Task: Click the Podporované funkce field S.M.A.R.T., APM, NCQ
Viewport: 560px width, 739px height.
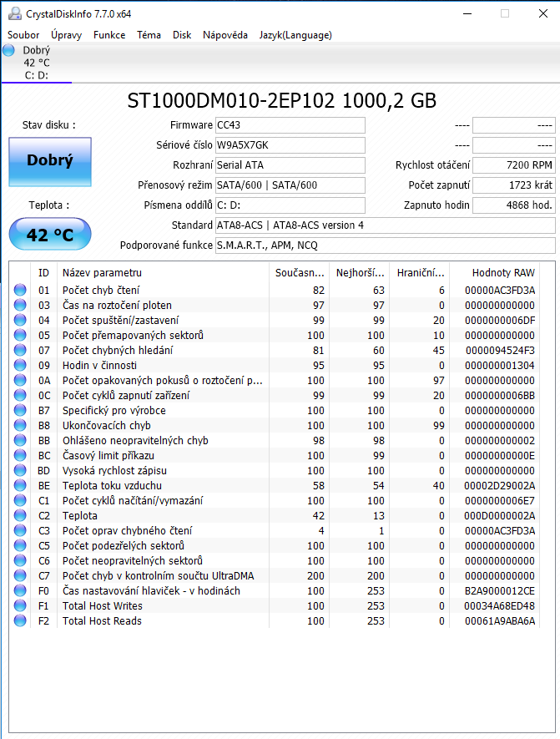Action: 386,245
